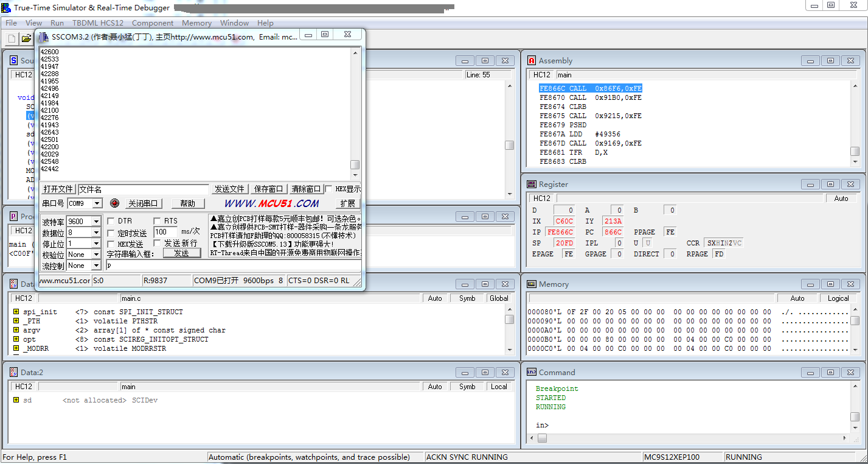Open the 波特率 9600 baud dropdown
Image resolution: width=868 pixels, height=464 pixels.
pyautogui.click(x=96, y=222)
